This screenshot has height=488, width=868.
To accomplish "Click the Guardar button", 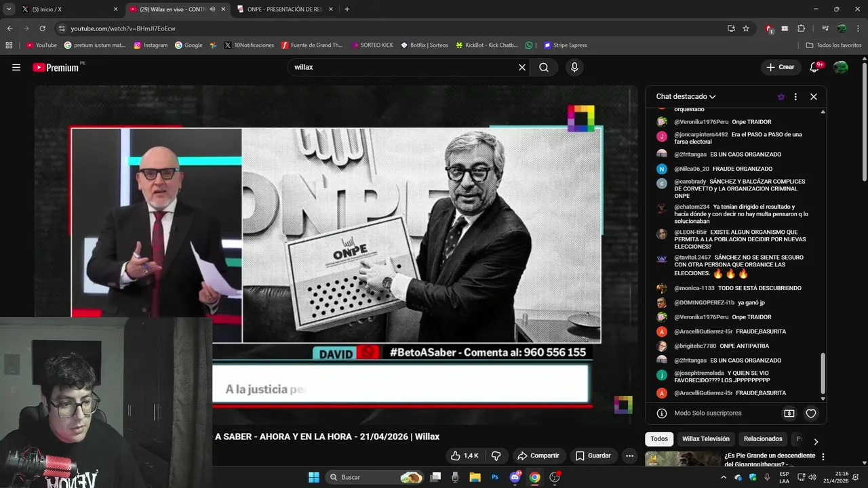I will pyautogui.click(x=592, y=455).
